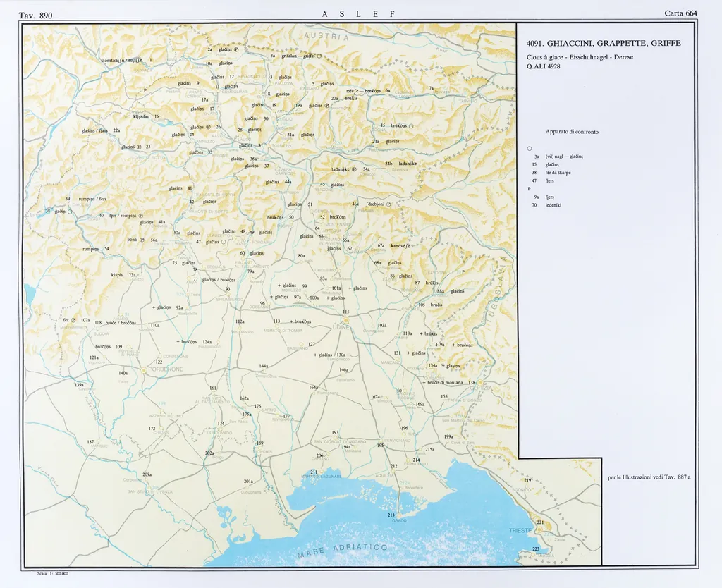Click the Apparato di confronto heading

point(572,132)
